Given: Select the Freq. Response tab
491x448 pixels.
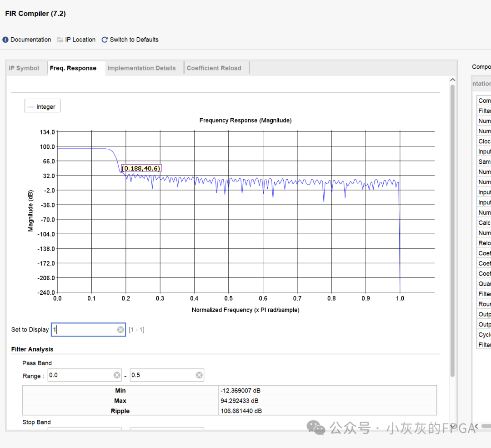Looking at the screenshot, I should click(73, 68).
